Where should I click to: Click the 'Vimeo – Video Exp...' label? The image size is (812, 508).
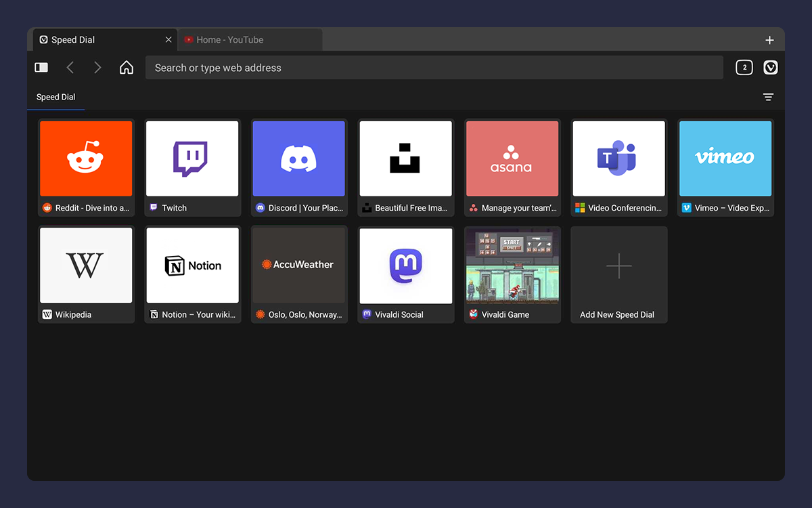tap(732, 208)
